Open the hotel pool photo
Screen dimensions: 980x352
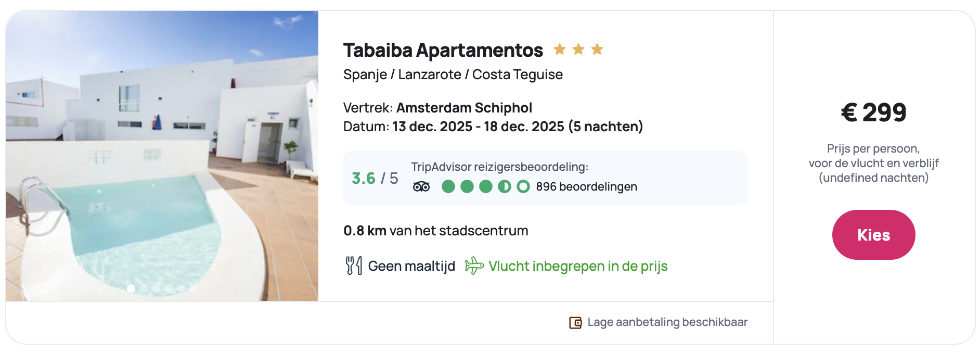point(162,156)
